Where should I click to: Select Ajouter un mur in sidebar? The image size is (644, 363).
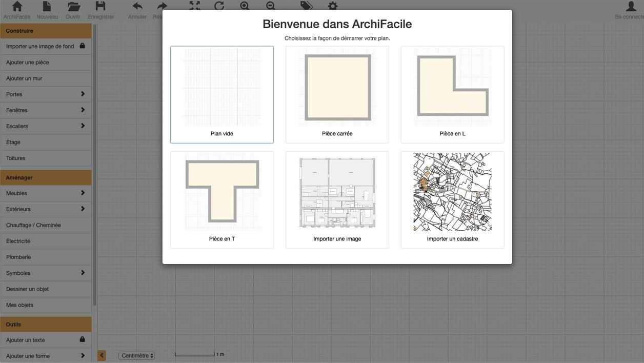(x=46, y=78)
